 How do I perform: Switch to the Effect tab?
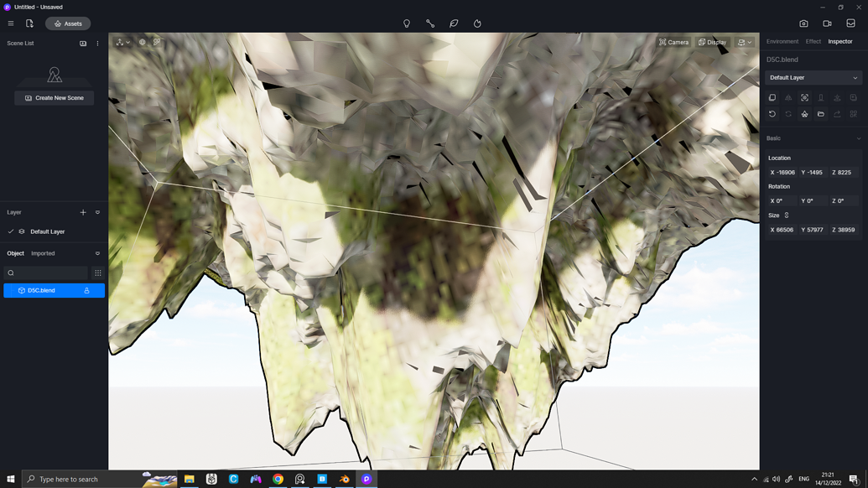click(813, 40)
